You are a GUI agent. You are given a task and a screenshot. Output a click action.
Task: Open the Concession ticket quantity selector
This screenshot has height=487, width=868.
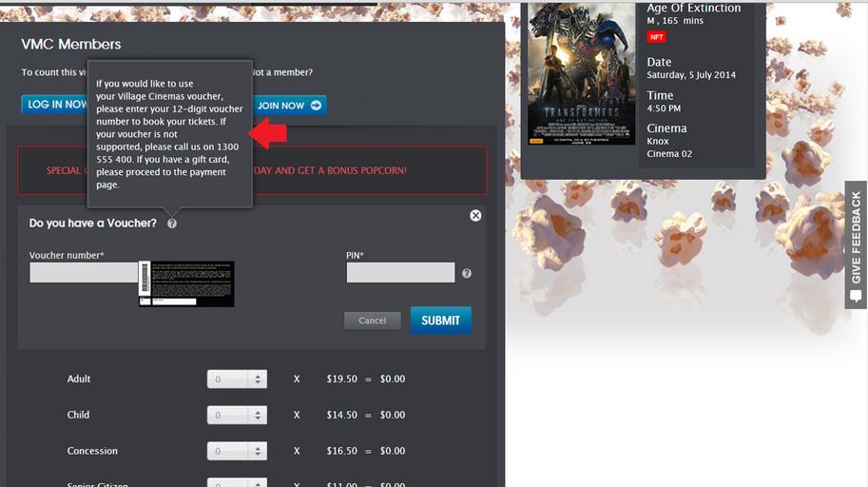[237, 452]
